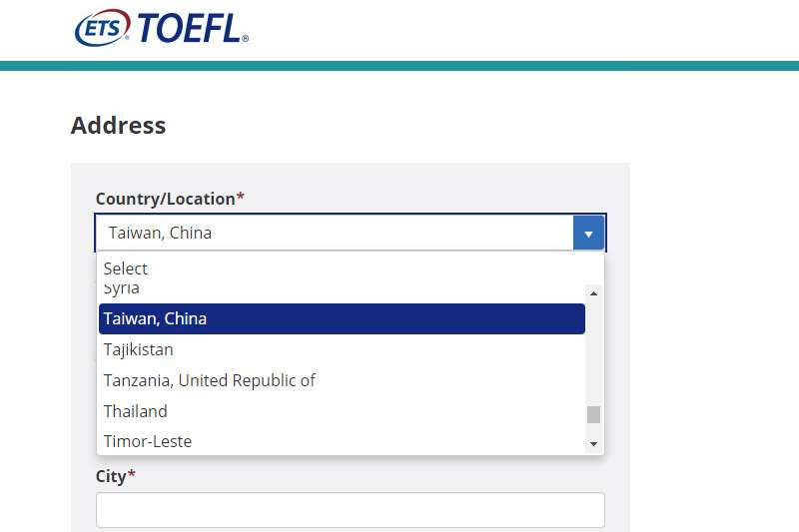Viewport: 799px width, 532px height.
Task: Click the scrollbar track above the thumb
Action: (593, 352)
